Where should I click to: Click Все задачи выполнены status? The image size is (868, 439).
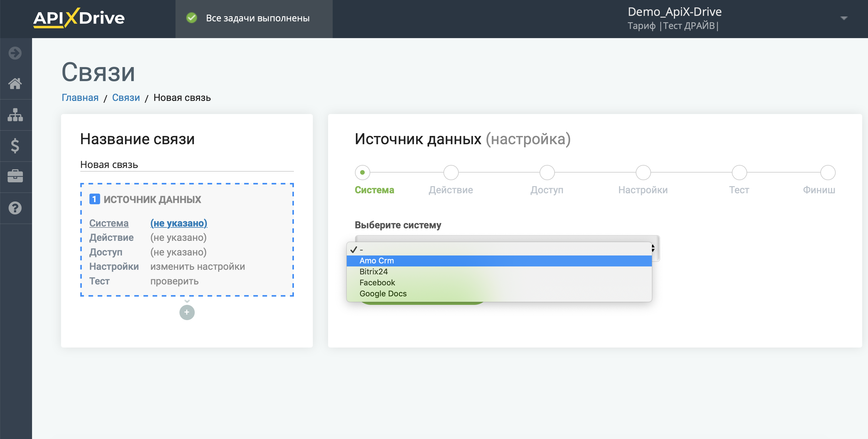[x=257, y=18]
